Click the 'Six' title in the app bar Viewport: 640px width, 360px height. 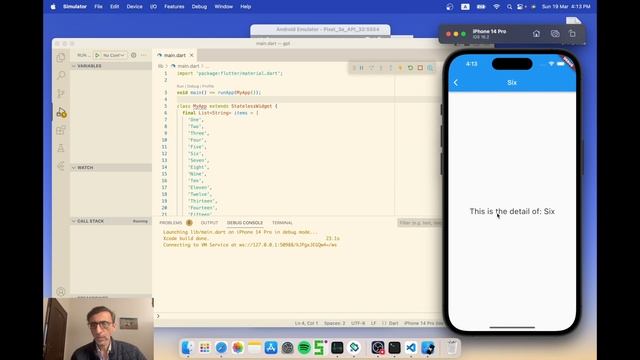(x=512, y=82)
